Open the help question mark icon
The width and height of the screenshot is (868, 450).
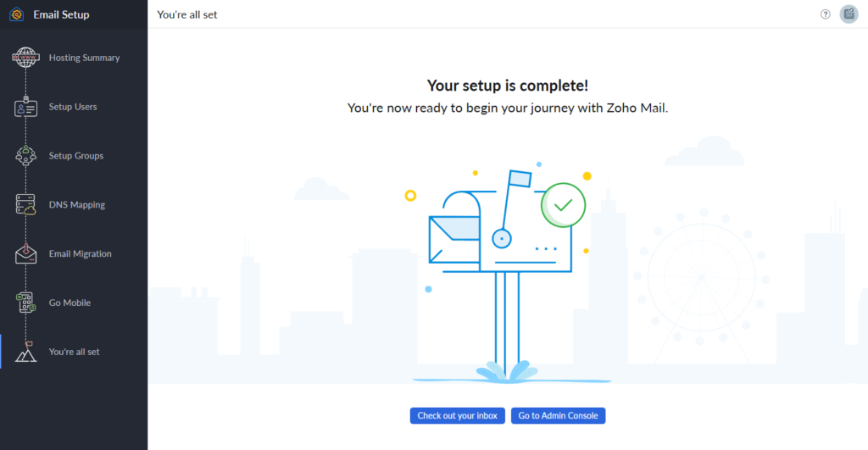pyautogui.click(x=826, y=14)
